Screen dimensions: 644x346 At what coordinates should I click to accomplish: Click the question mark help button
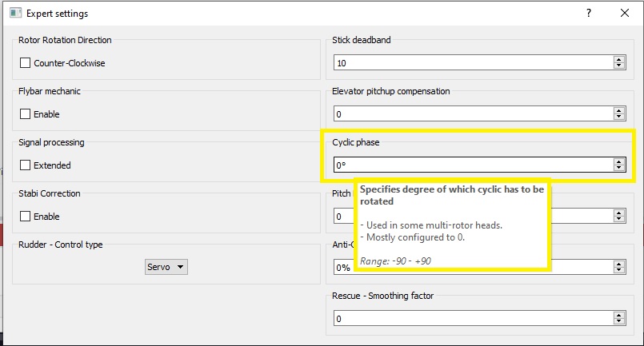(x=589, y=13)
